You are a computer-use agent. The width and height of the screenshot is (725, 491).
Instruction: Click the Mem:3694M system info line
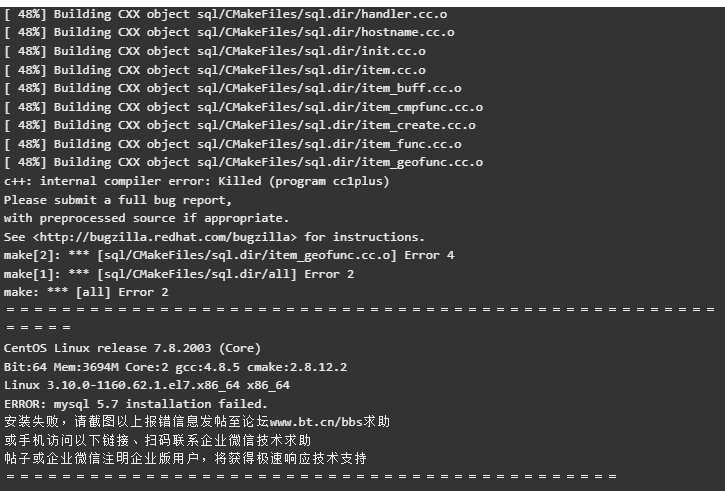[x=175, y=367]
